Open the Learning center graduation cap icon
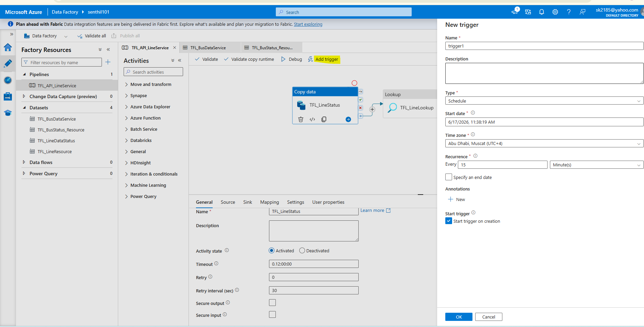The height and width of the screenshot is (327, 644). pos(8,113)
